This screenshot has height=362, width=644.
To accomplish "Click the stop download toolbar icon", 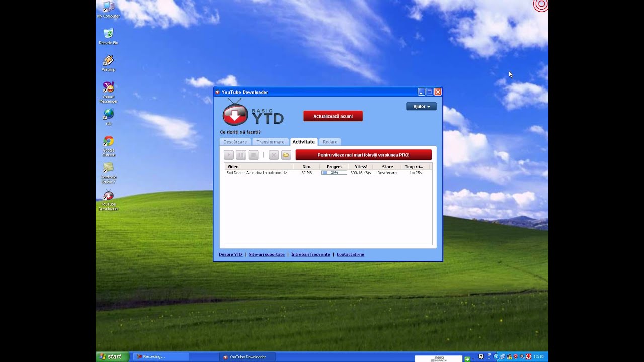I will pyautogui.click(x=254, y=155).
